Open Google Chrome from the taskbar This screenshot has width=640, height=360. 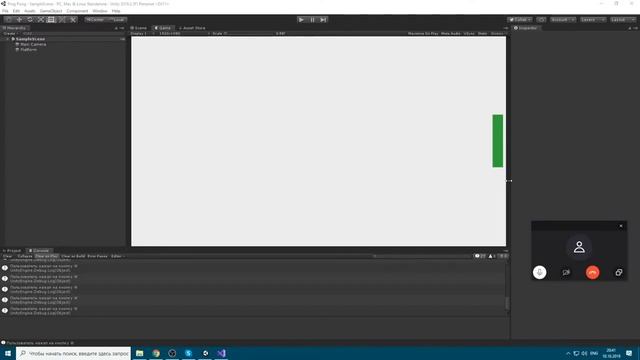[156, 353]
